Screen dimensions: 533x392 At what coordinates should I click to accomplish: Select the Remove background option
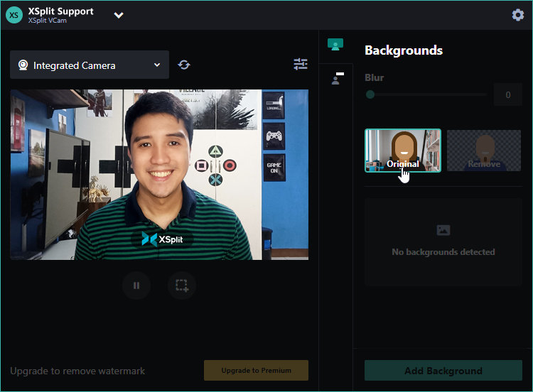tap(484, 151)
